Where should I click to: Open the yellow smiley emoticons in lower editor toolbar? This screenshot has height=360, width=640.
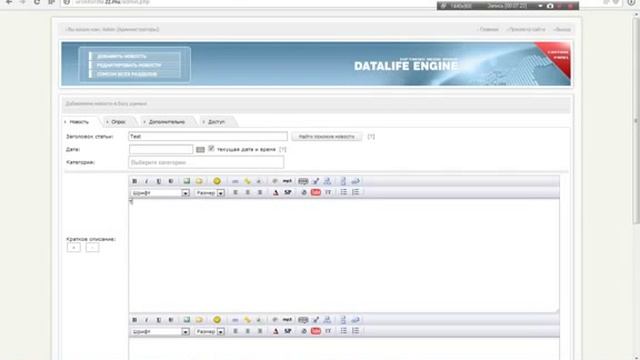(x=217, y=320)
